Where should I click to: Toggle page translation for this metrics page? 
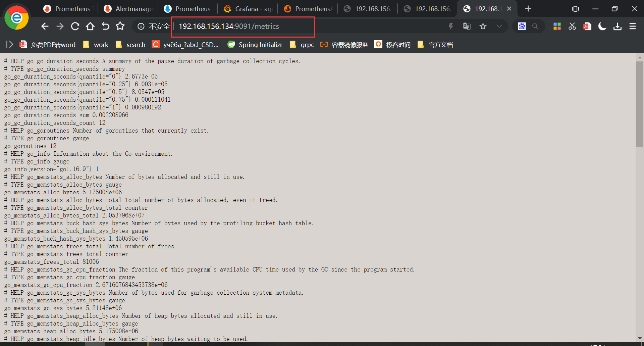(x=466, y=26)
